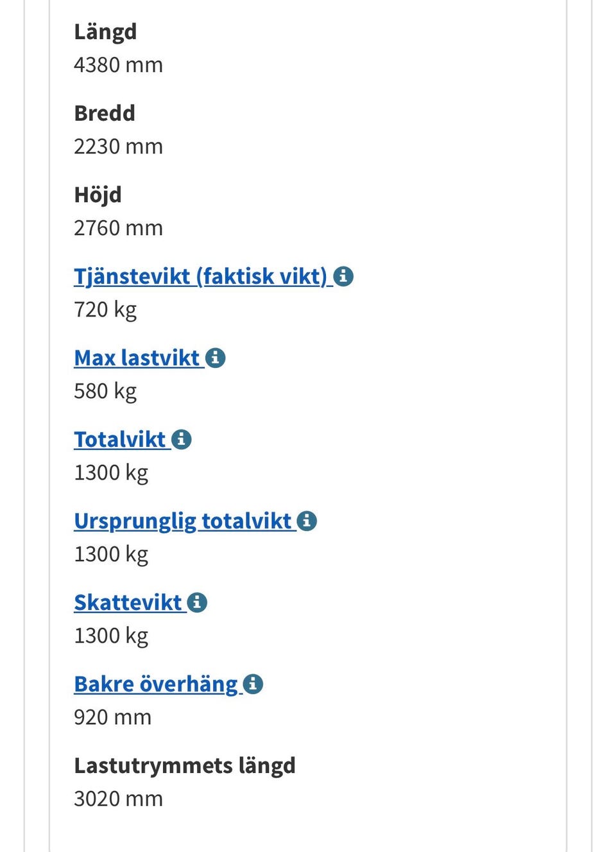Click the Längd heading label
616x852 pixels.
pos(105,31)
